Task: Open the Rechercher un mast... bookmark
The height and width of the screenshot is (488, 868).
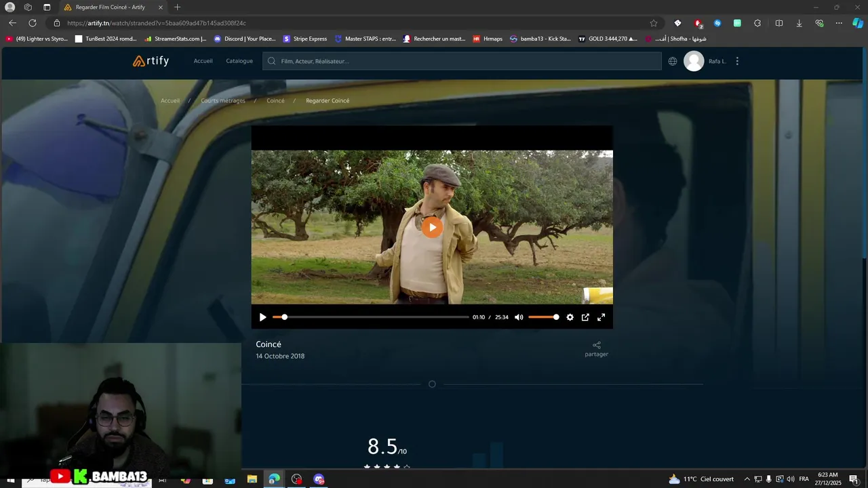Action: (x=435, y=39)
